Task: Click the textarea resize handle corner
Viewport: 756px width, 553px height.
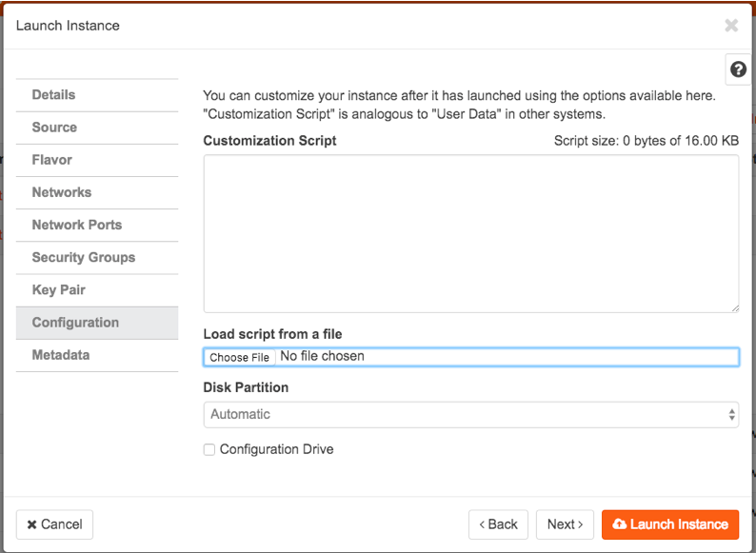Action: pos(734,307)
